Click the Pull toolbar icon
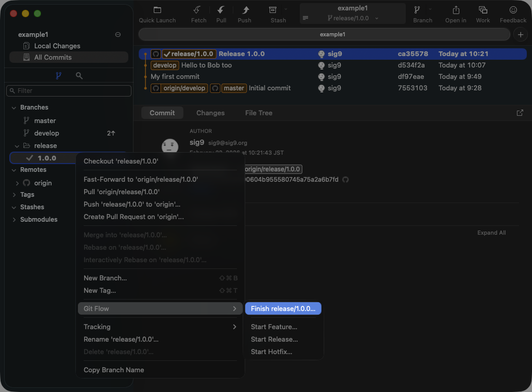This screenshot has width=532, height=392. (221, 10)
